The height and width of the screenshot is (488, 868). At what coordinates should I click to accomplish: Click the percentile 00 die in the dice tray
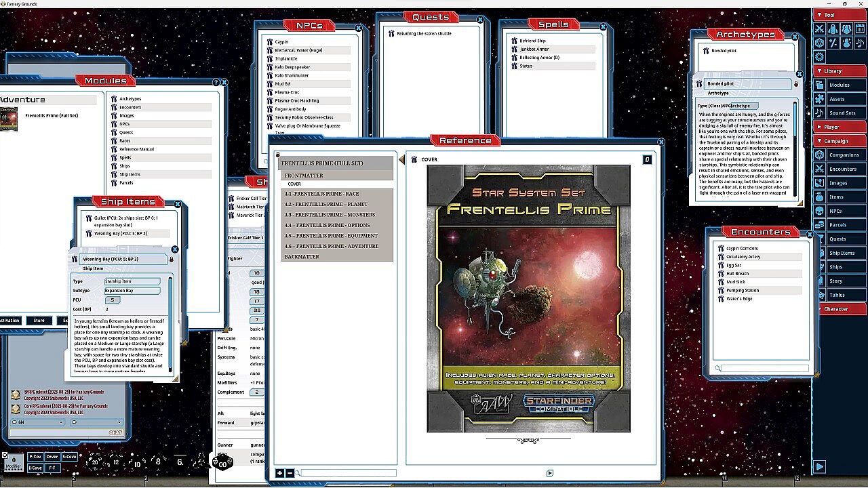[x=222, y=464]
